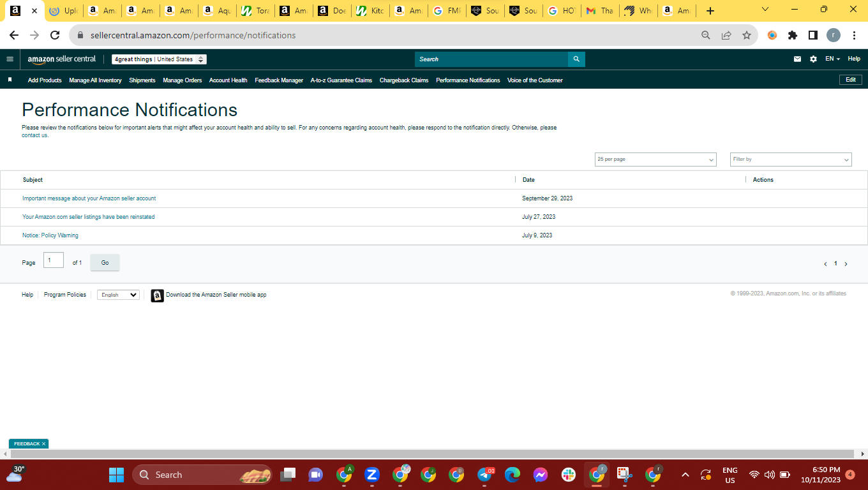This screenshot has width=868, height=490.
Task: Open Feedback Manager
Action: click(279, 80)
